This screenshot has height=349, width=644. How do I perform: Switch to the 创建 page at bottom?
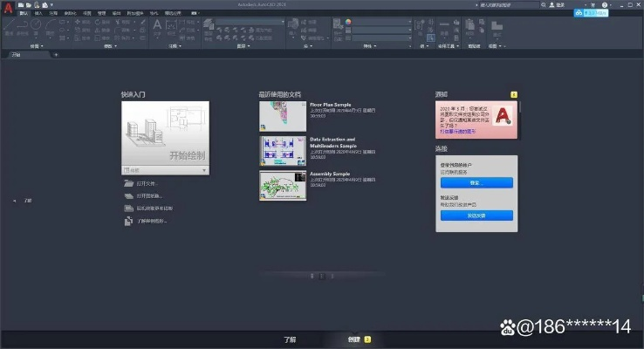354,339
